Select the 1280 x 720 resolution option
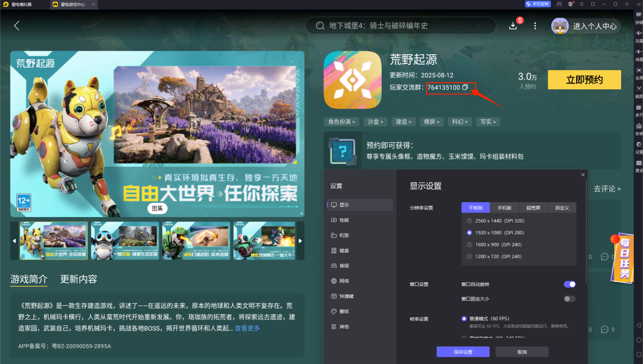Viewport: 643px width, 364px height. [494, 257]
